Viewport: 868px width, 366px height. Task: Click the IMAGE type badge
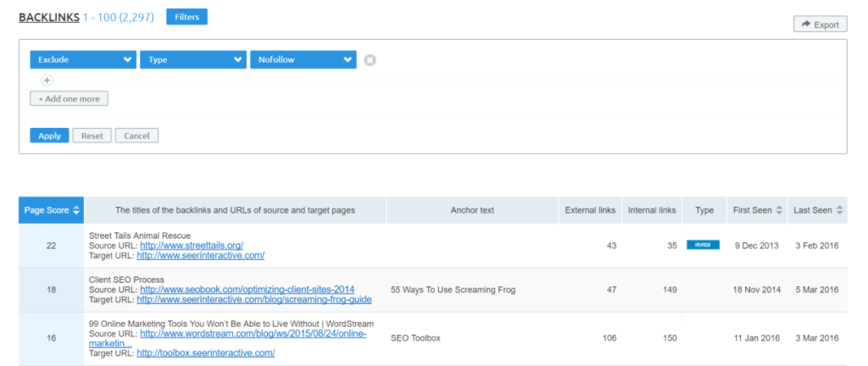click(703, 245)
